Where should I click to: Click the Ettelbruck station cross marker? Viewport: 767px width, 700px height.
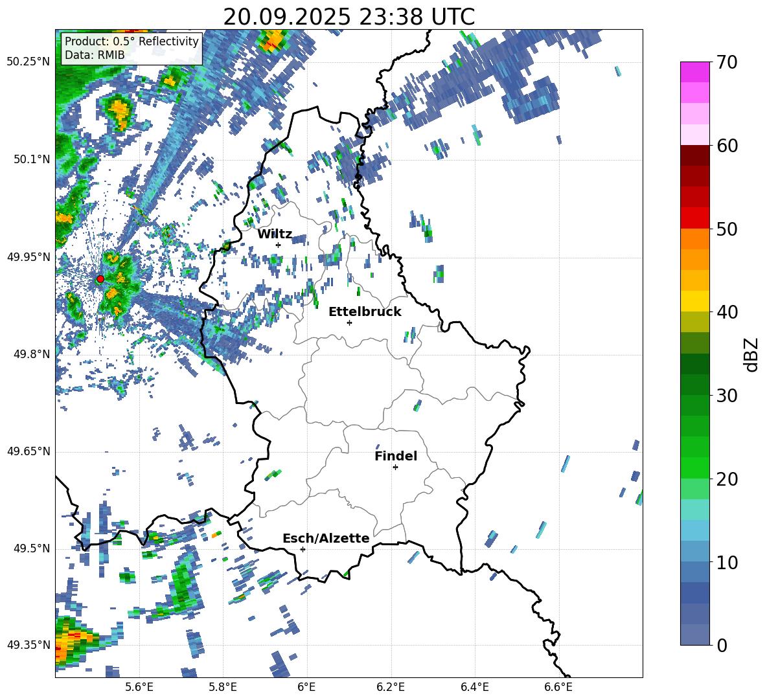[349, 322]
